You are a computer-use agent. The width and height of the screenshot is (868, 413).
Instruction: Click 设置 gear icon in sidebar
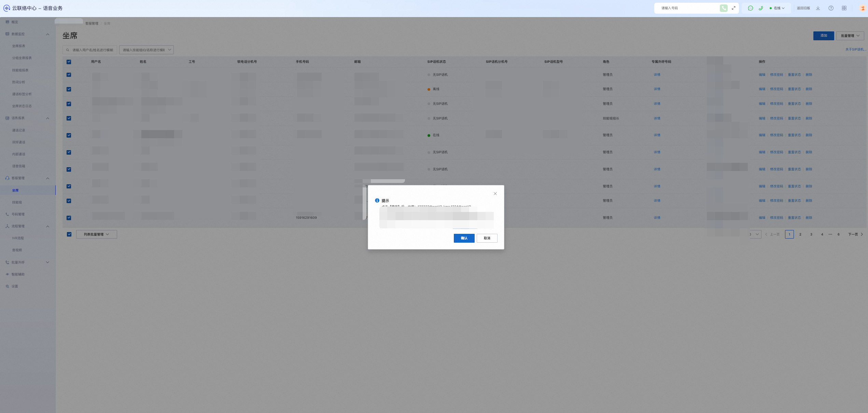point(7,286)
